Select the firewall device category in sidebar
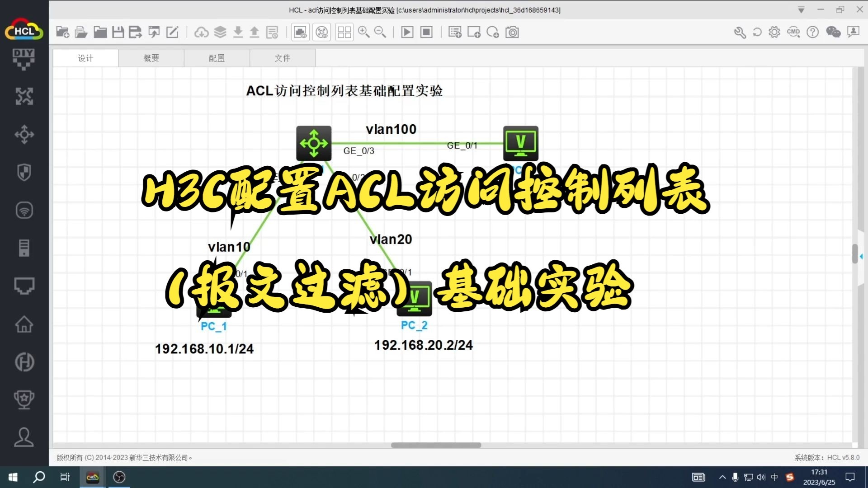 (24, 172)
